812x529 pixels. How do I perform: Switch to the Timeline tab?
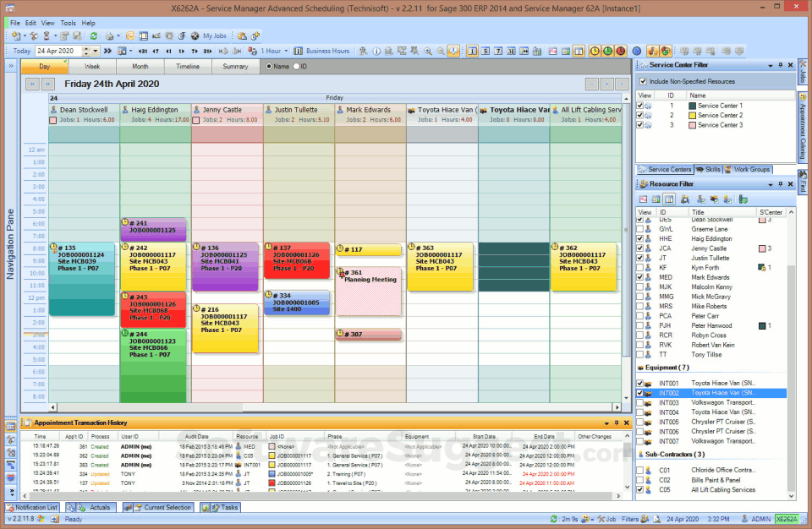coord(188,67)
